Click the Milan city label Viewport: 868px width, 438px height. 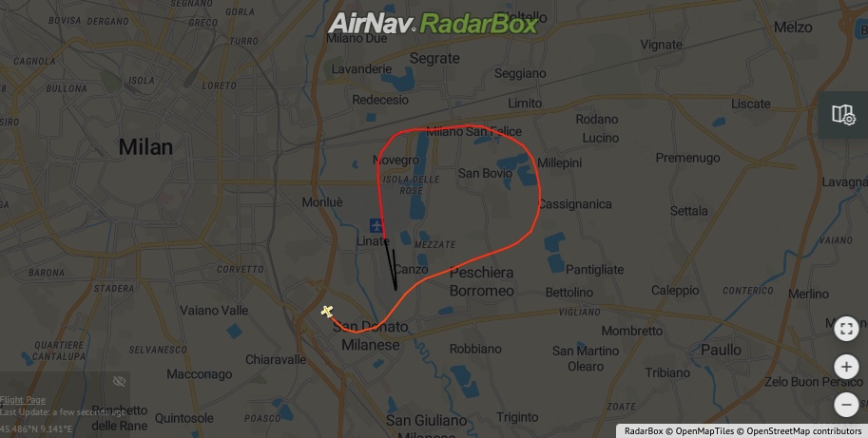(x=145, y=147)
